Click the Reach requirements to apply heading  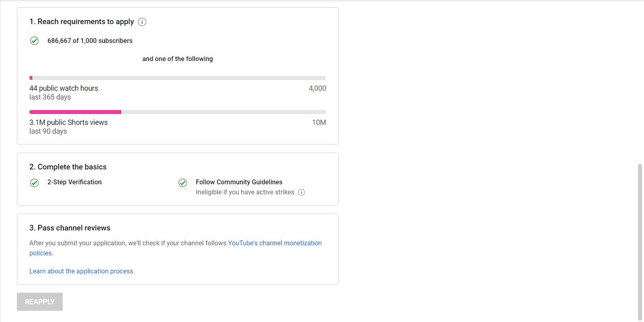(x=82, y=22)
